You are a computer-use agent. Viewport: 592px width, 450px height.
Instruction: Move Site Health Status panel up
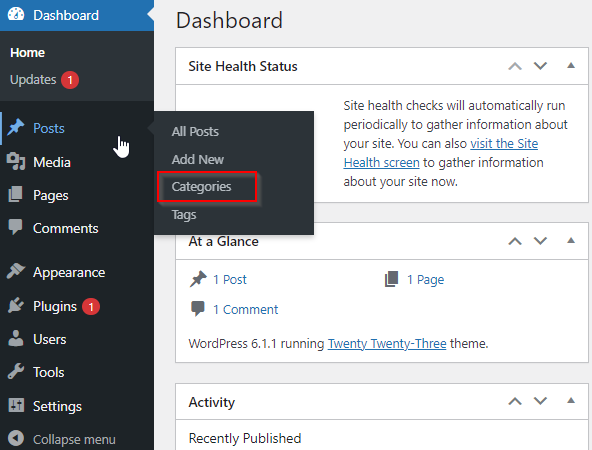515,66
